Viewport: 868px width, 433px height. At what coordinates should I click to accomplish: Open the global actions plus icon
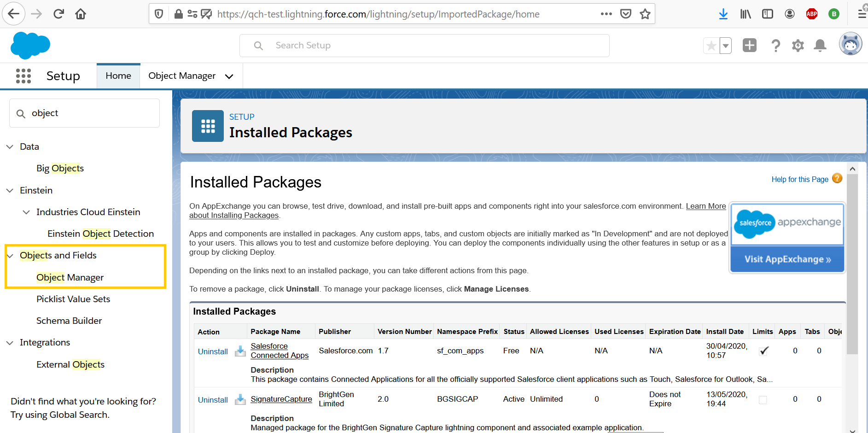(749, 46)
